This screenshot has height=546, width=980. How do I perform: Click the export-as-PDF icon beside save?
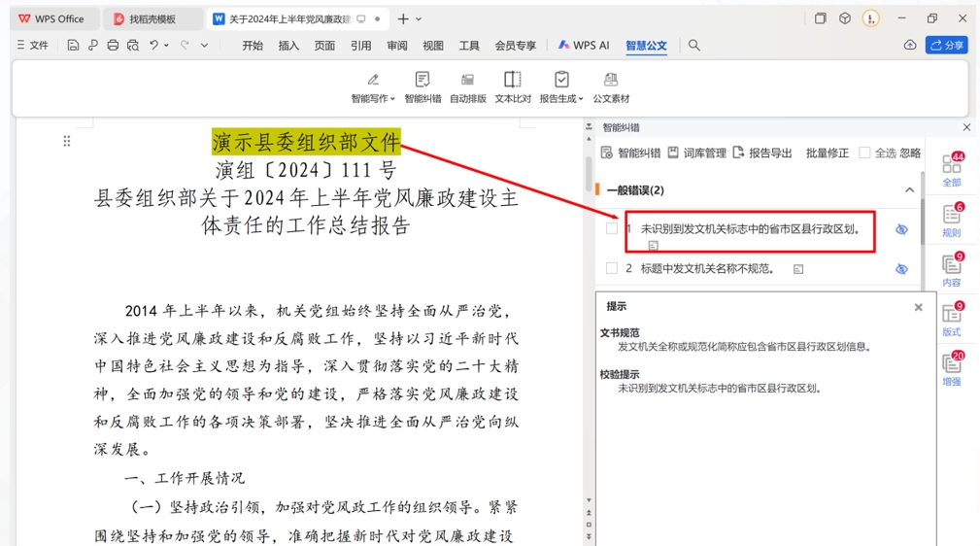coord(93,45)
